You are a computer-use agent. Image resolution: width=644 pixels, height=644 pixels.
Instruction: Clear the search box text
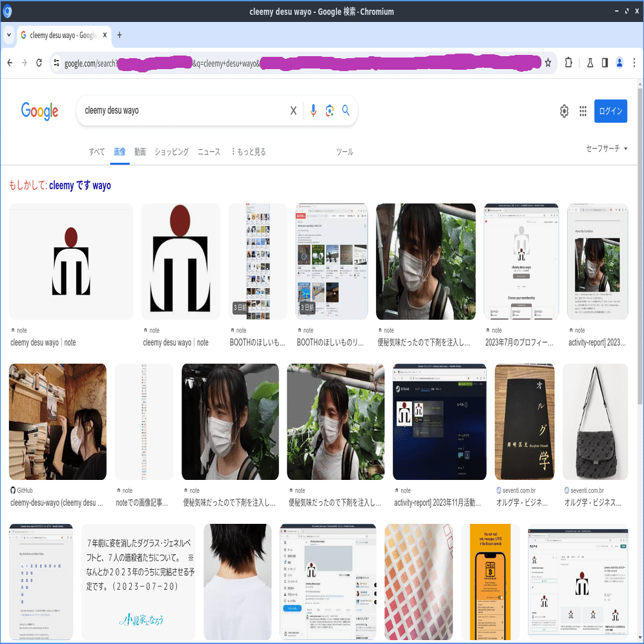pyautogui.click(x=293, y=110)
